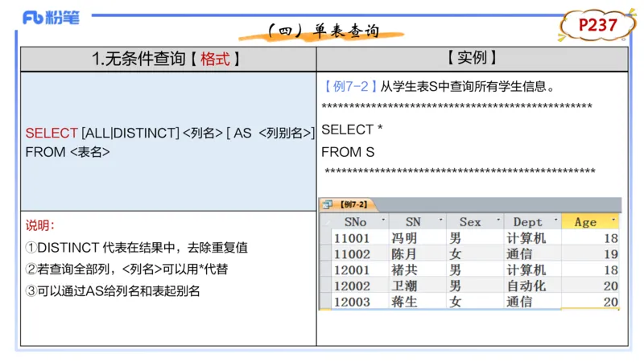Click the Dept cell 自动化
Image resolution: width=644 pixels, height=362 pixels.
pos(533,286)
